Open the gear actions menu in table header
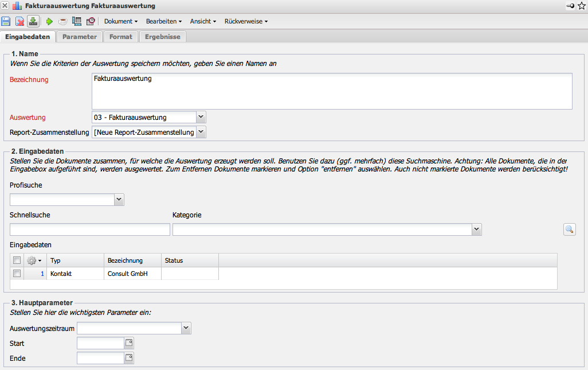The width and height of the screenshot is (588, 370). coord(34,260)
